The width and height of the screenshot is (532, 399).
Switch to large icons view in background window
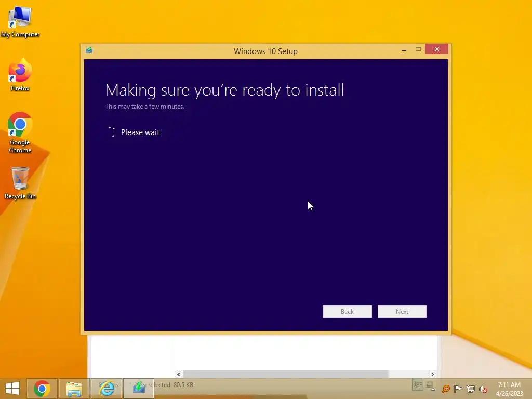[x=430, y=385]
